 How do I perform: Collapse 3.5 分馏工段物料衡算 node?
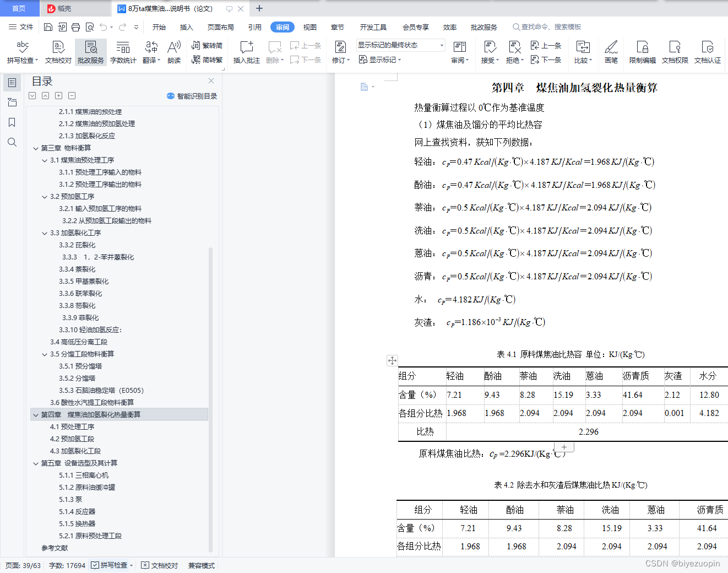[45, 354]
